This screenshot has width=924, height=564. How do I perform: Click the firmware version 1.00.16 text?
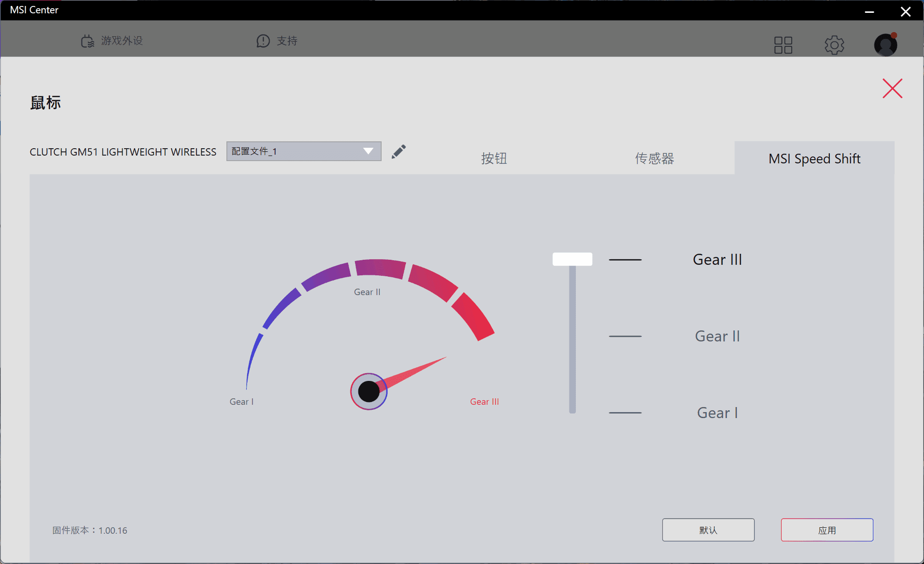point(90,530)
